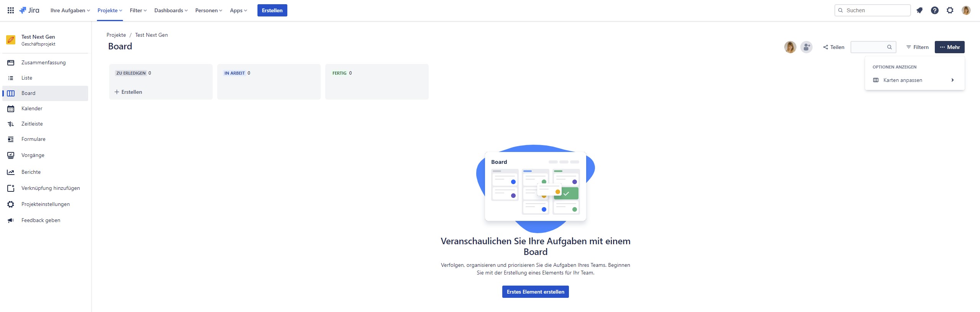Click the IN ARBEIT column header

click(234, 73)
